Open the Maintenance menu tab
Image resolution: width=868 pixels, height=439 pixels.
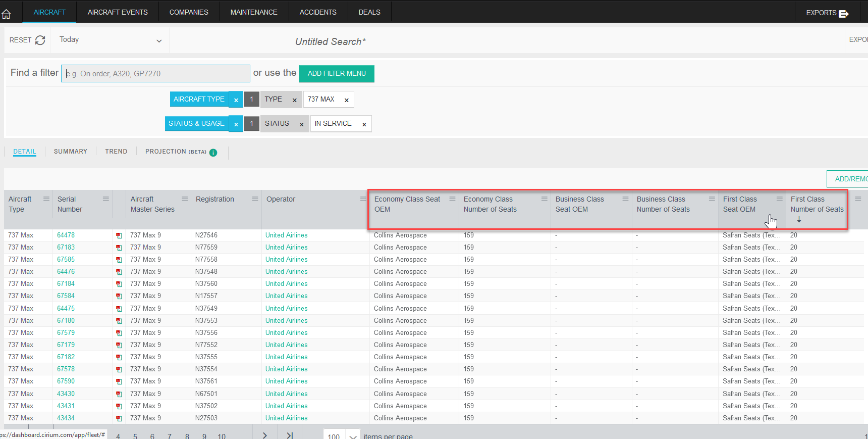click(x=254, y=12)
